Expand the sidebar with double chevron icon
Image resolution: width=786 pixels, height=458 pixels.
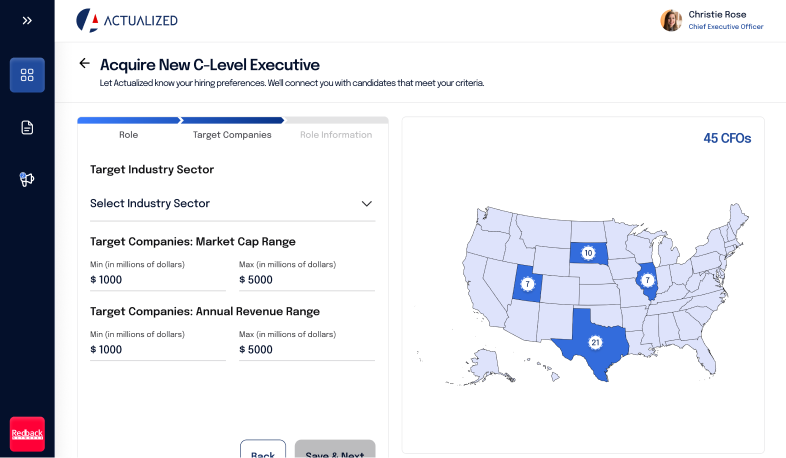27,20
